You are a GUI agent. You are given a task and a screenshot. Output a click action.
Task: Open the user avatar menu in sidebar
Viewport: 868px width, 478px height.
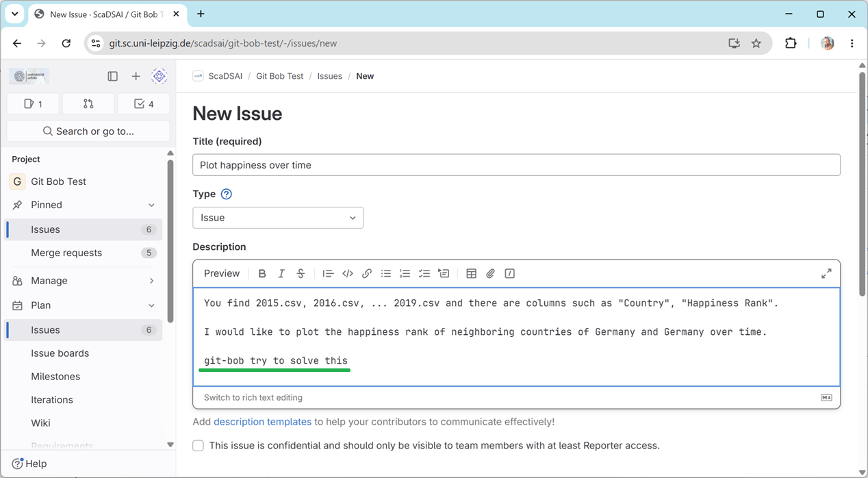point(159,76)
